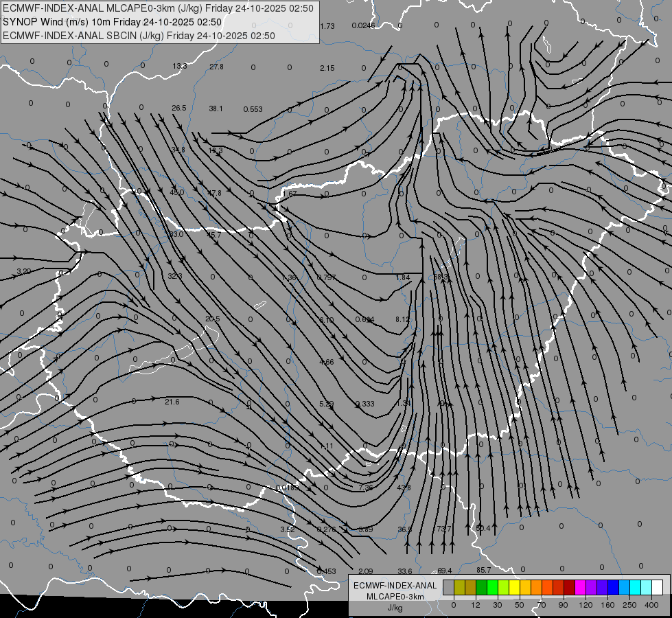Click legend scale label 160
The width and height of the screenshot is (672, 618).
(607, 605)
